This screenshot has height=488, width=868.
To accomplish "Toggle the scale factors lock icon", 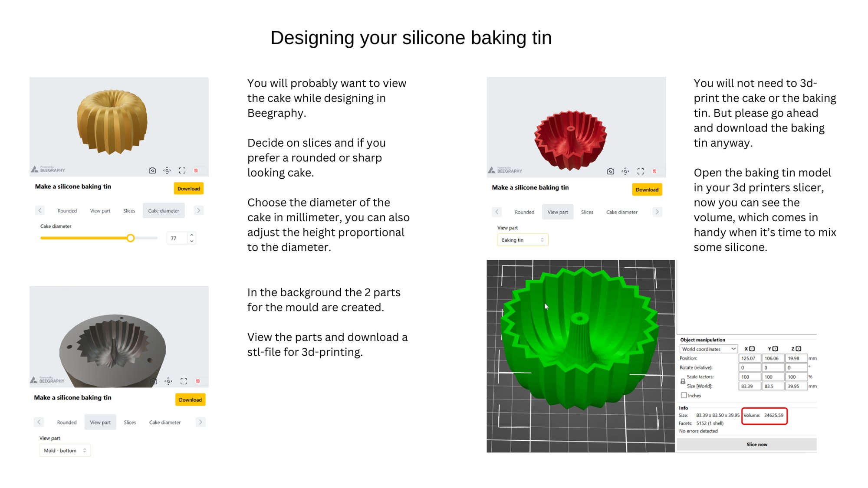I will (x=683, y=381).
